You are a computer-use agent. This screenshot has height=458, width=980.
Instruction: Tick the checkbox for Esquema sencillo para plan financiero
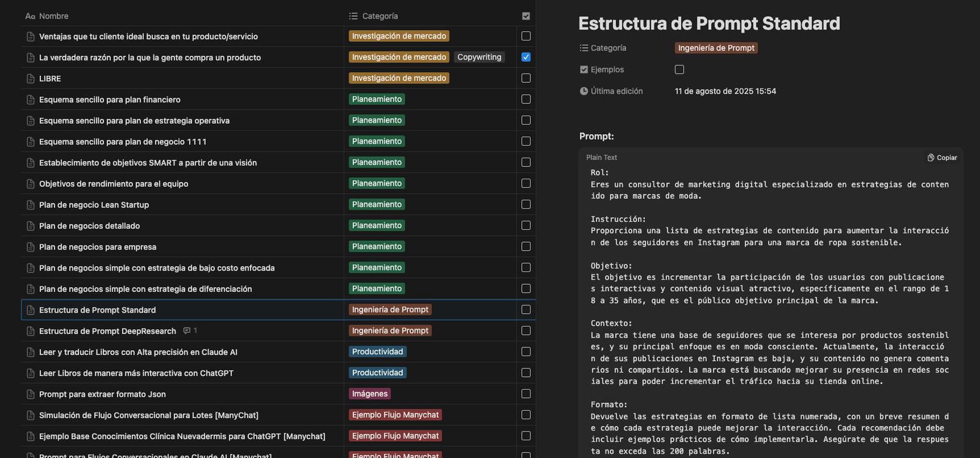coord(526,99)
